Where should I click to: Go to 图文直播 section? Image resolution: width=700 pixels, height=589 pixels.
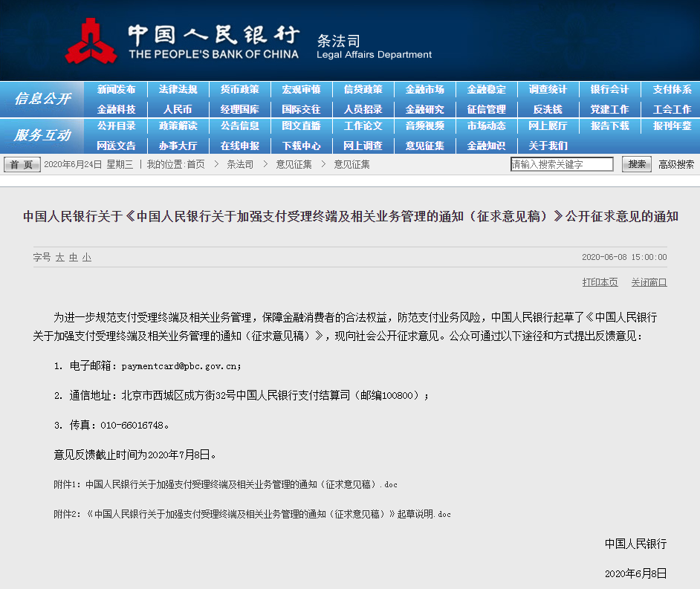(302, 126)
